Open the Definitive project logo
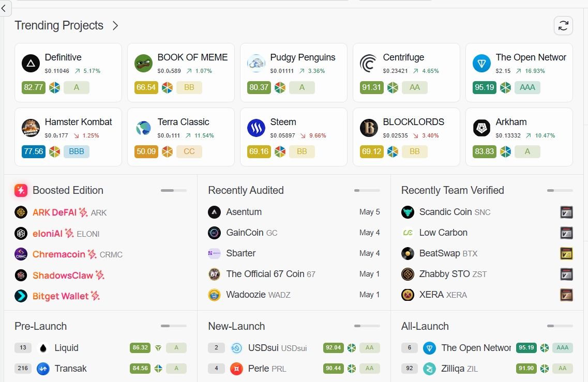The height and width of the screenshot is (382, 588). [31, 64]
